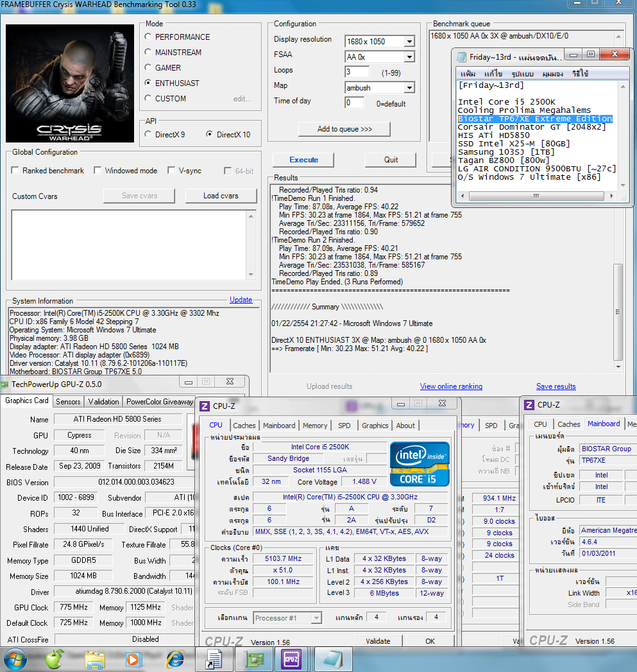Click Time of day input field
Screen dimensions: 637x672
pyautogui.click(x=354, y=103)
